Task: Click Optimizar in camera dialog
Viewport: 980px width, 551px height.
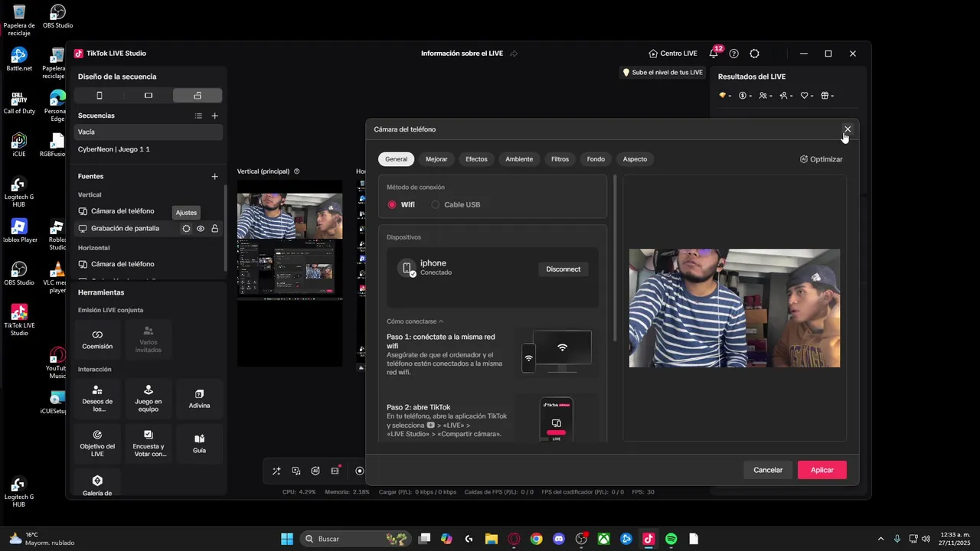Action: 821,159
